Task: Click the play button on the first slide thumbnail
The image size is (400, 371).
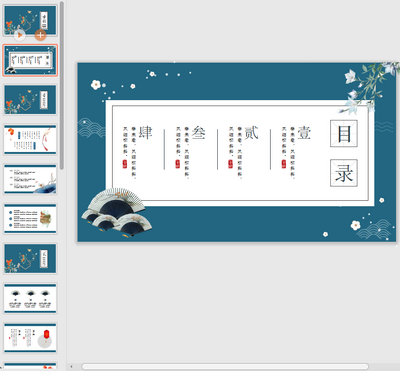Action: pos(20,35)
